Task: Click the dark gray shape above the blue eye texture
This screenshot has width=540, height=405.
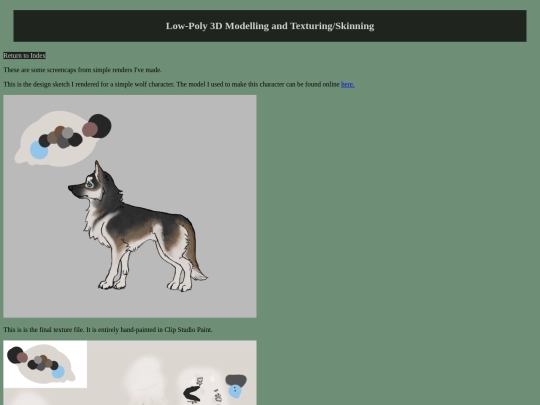Action: pos(236,380)
